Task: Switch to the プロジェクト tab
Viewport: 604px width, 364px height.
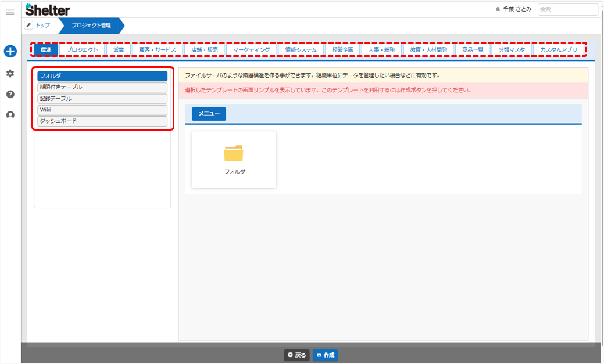Action: click(x=82, y=50)
